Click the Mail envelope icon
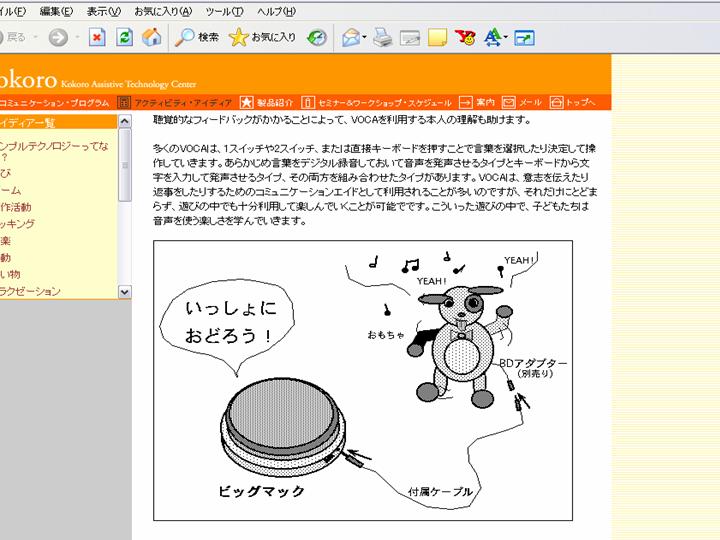Image resolution: width=720 pixels, height=540 pixels. click(351, 38)
